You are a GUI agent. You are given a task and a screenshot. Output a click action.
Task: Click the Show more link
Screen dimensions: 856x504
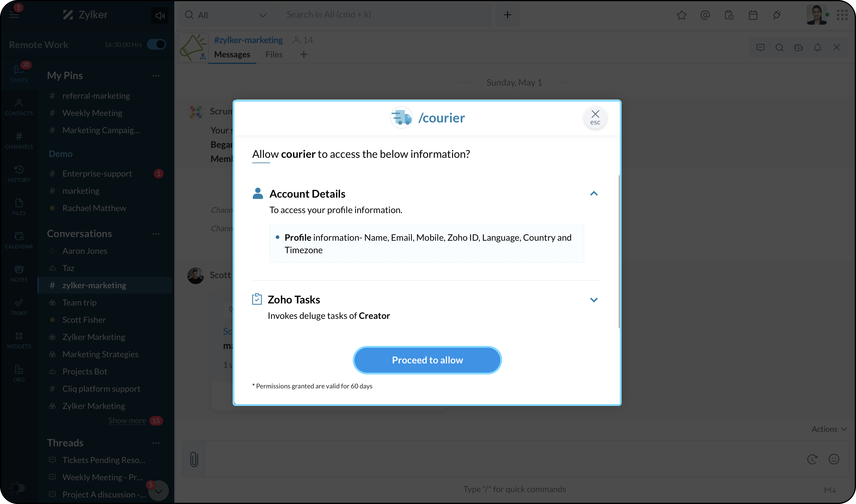(x=127, y=420)
